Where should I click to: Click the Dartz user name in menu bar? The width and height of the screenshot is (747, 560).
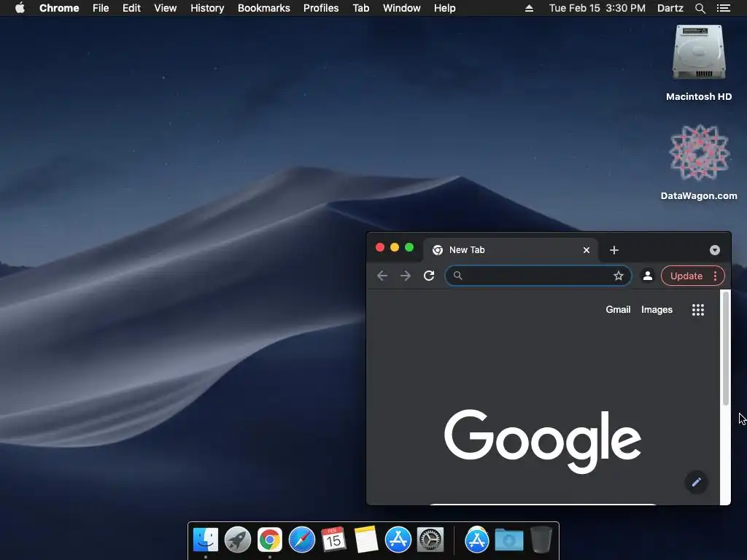click(670, 8)
